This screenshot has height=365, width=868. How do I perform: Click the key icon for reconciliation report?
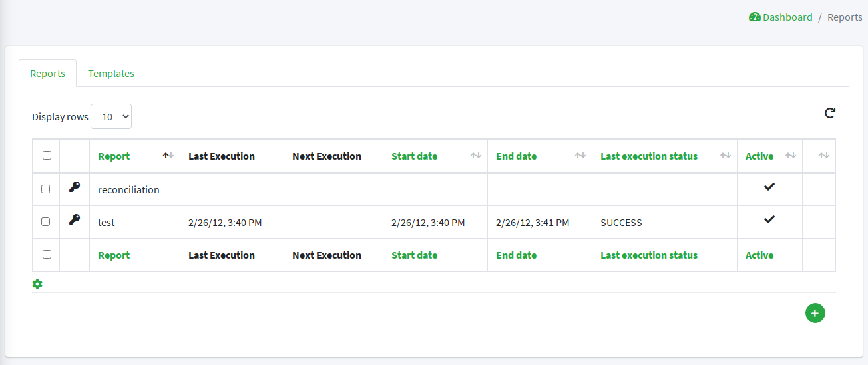(75, 187)
